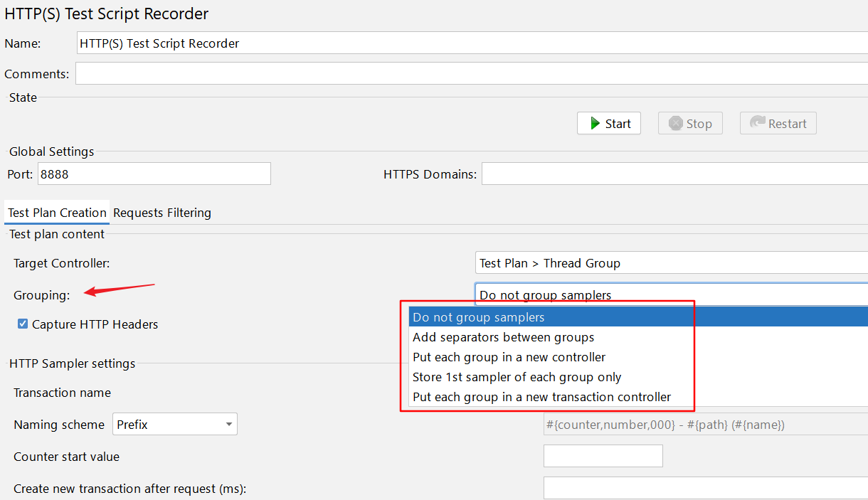The height and width of the screenshot is (500, 868).
Task: Select 'Put each group in a new transaction controller'
Action: [541, 397]
